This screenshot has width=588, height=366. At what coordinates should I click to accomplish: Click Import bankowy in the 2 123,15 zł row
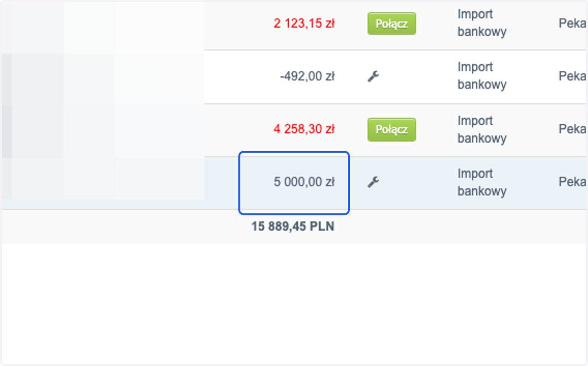pos(482,23)
